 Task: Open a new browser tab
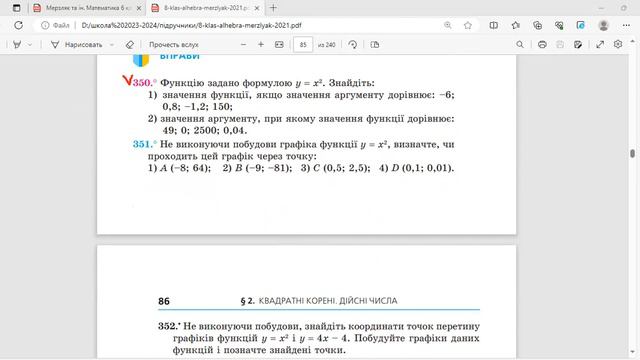coord(273,8)
